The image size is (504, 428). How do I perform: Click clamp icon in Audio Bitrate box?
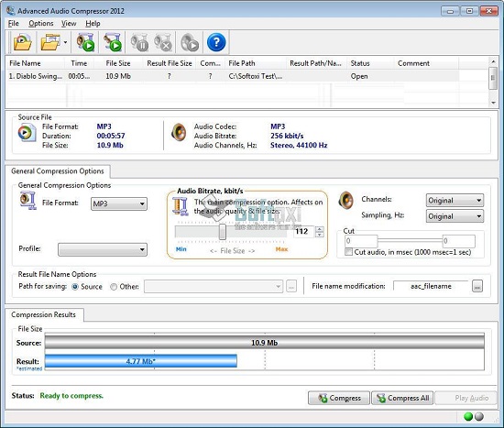pos(180,206)
